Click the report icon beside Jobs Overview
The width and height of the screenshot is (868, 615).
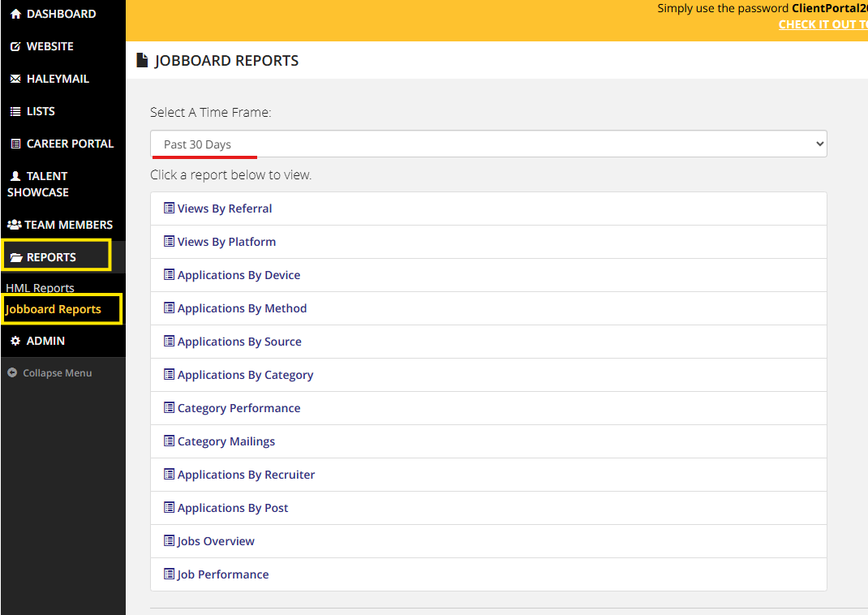click(x=169, y=541)
